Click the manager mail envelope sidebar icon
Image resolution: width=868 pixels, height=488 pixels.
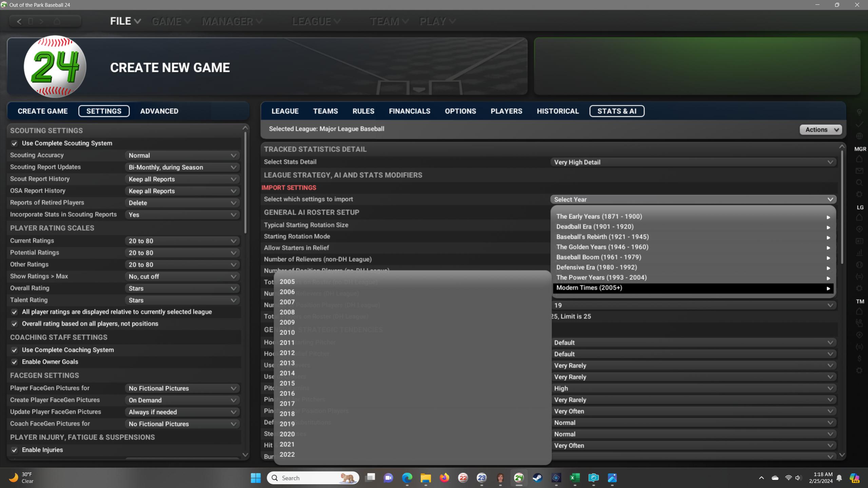[859, 171]
